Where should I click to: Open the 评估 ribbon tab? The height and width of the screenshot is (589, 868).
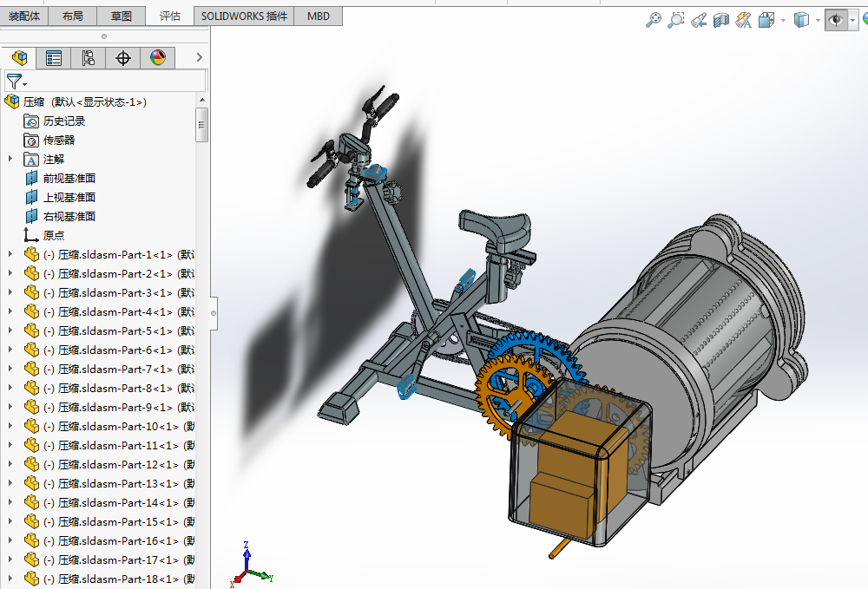coord(170,16)
